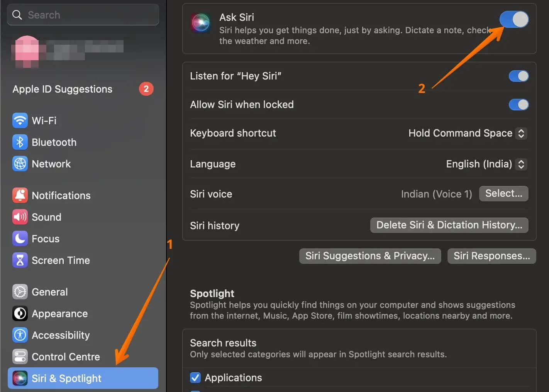Click the Siri Responses button
549x392 pixels.
(491, 256)
